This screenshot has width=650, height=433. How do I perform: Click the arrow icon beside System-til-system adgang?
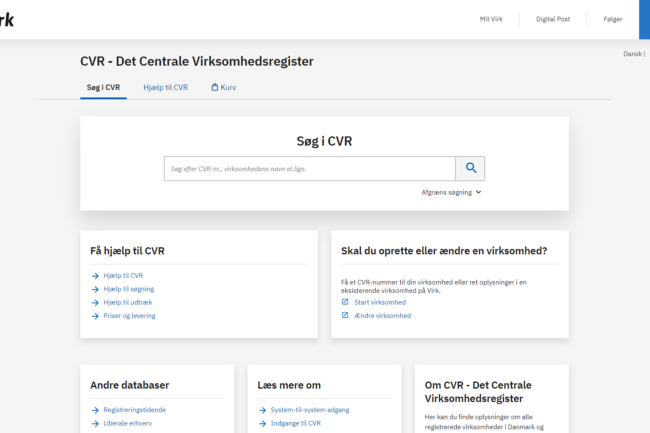pos(261,409)
